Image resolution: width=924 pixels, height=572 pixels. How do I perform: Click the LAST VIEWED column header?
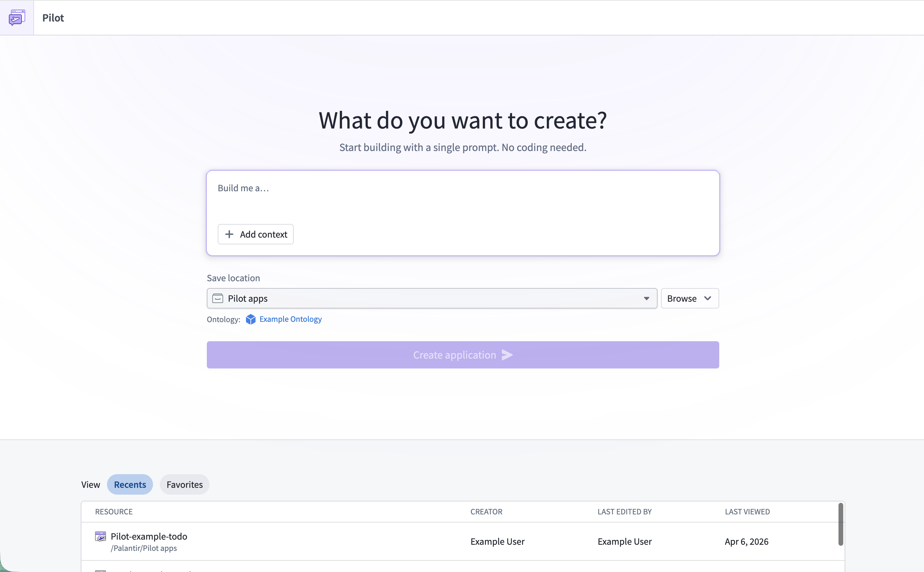tap(747, 511)
